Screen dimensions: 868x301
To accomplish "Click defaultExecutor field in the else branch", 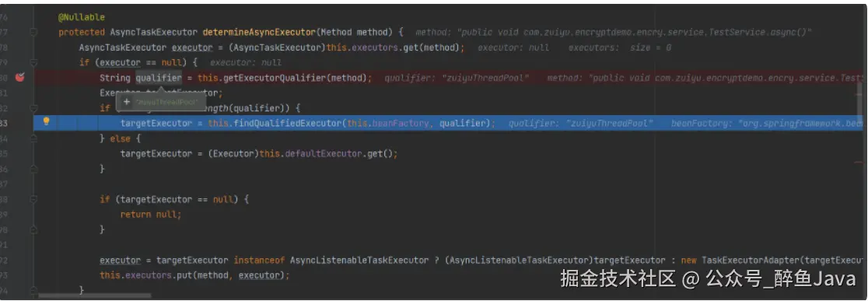I will click(324, 153).
